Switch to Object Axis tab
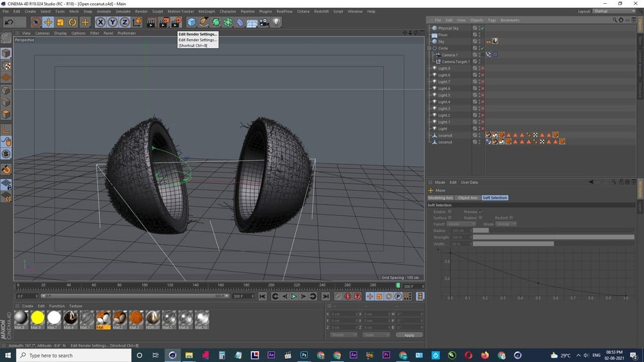Image resolution: width=644 pixels, height=362 pixels. [x=467, y=198]
